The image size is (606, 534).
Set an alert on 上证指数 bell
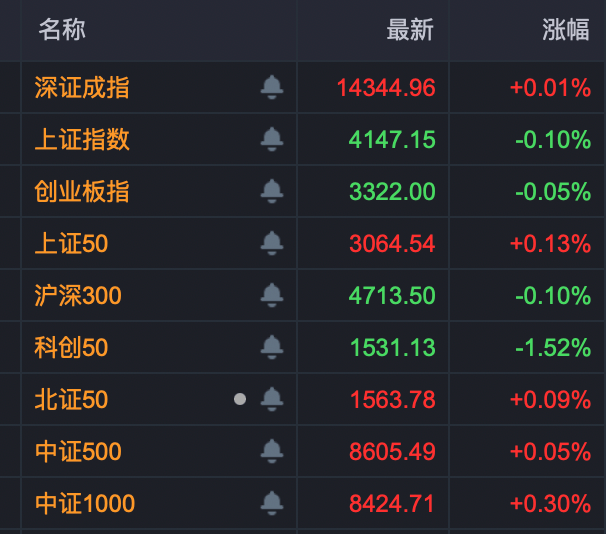(x=271, y=140)
